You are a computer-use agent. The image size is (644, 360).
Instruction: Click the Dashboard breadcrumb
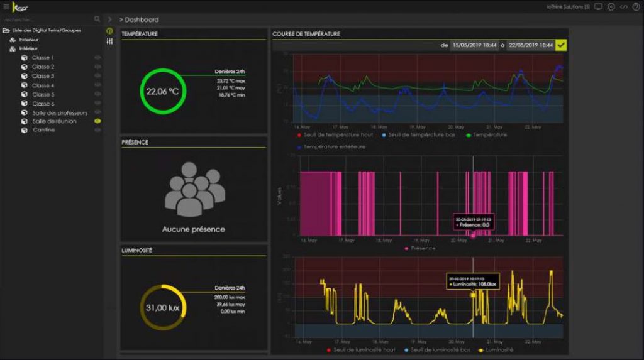click(142, 20)
